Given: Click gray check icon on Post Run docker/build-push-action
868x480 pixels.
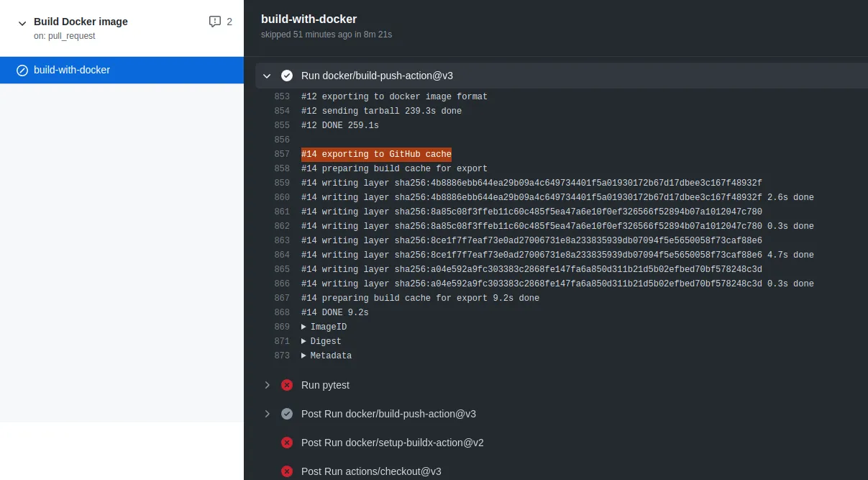Looking at the screenshot, I should click(x=287, y=414).
